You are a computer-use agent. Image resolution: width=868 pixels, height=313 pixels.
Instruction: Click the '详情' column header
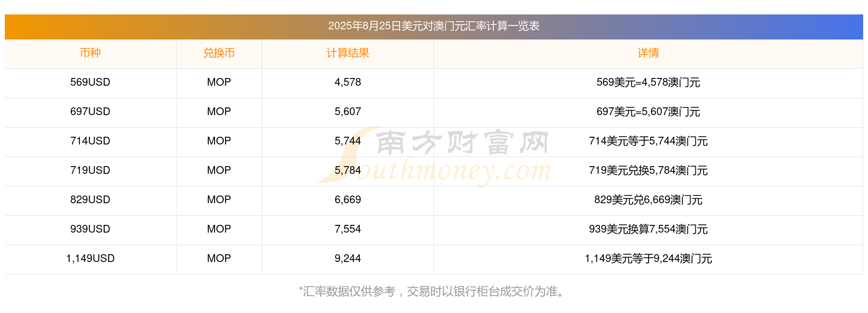coord(648,53)
